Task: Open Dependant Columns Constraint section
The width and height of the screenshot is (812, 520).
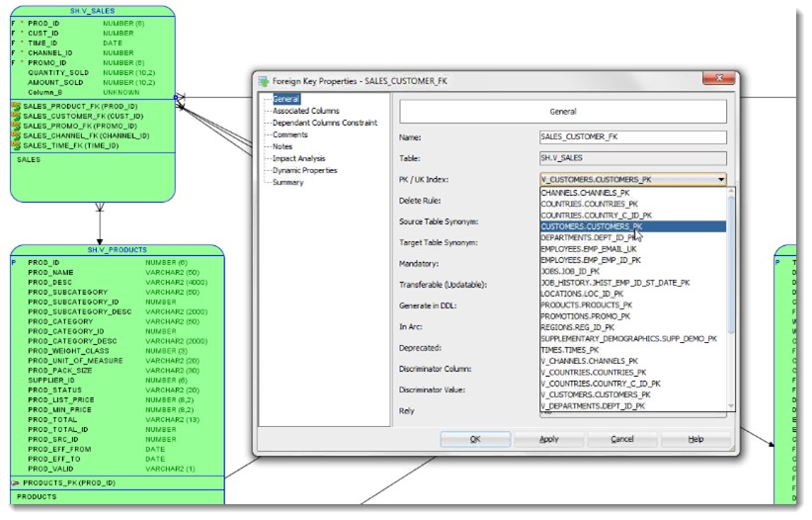Action: point(325,123)
